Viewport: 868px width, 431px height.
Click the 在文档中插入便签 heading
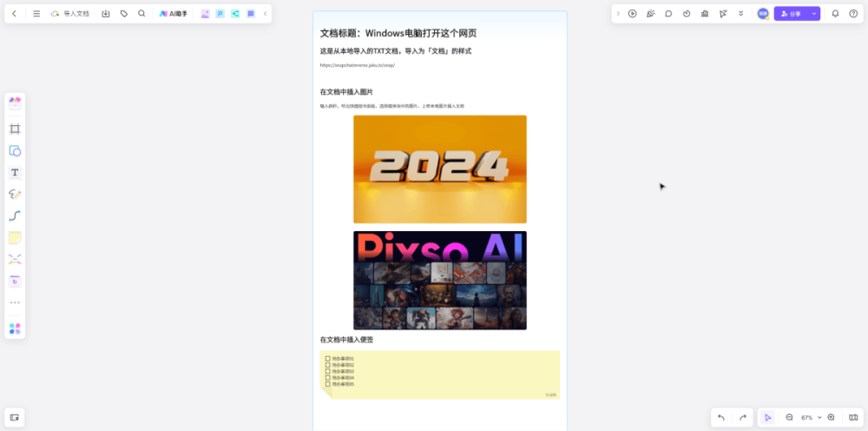[x=346, y=340]
